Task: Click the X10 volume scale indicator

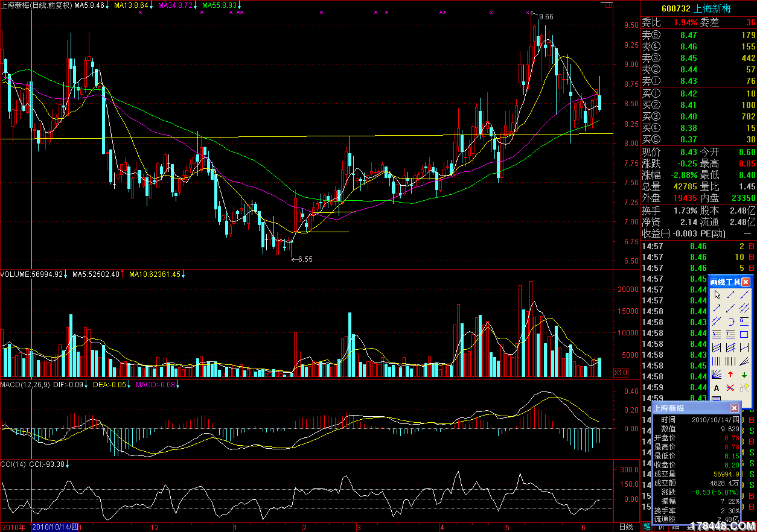Action: click(x=620, y=372)
